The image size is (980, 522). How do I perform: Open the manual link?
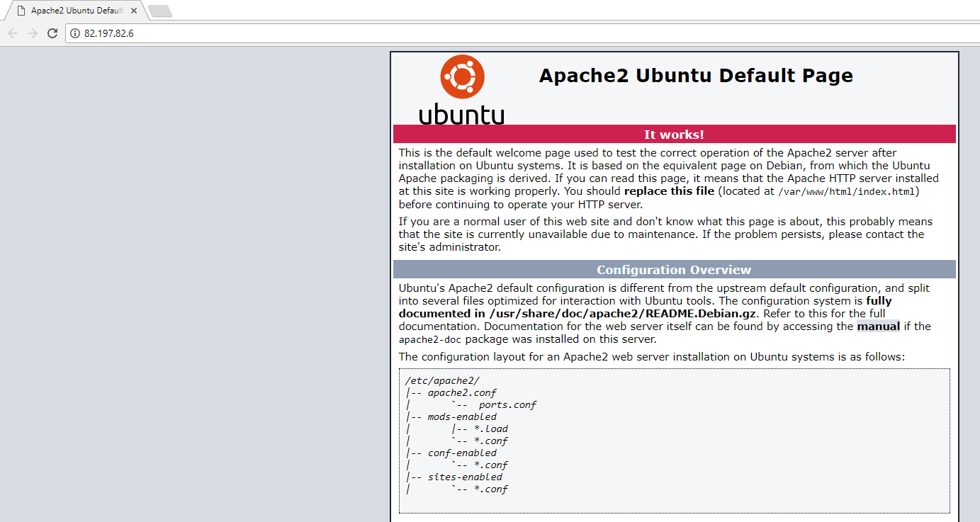878,327
